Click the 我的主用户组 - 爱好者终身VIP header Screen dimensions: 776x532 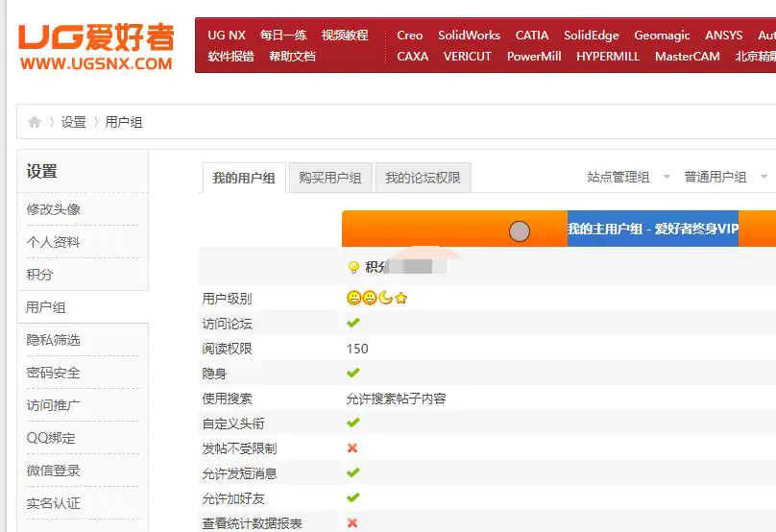pyautogui.click(x=653, y=229)
